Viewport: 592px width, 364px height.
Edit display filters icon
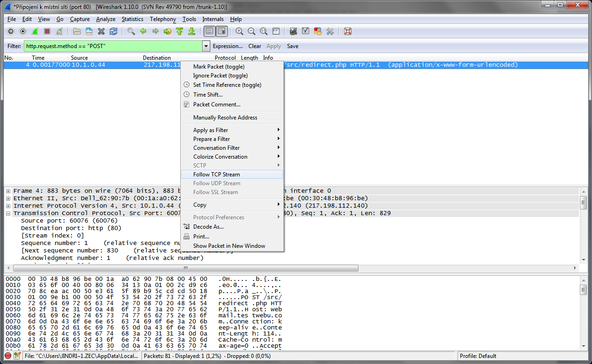pyautogui.click(x=306, y=31)
